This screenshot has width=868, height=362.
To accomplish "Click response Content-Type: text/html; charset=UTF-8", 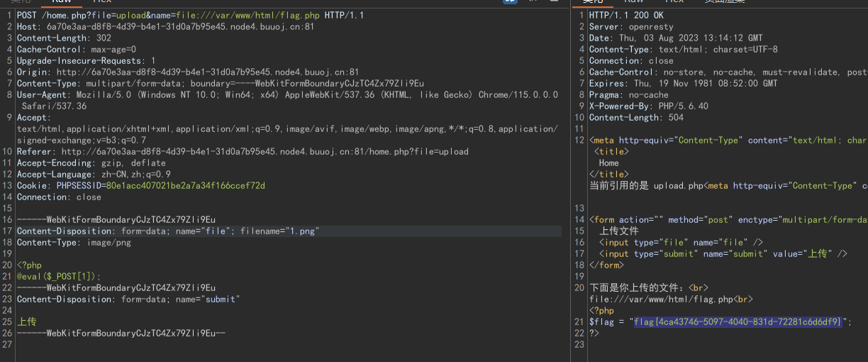I will click(684, 49).
